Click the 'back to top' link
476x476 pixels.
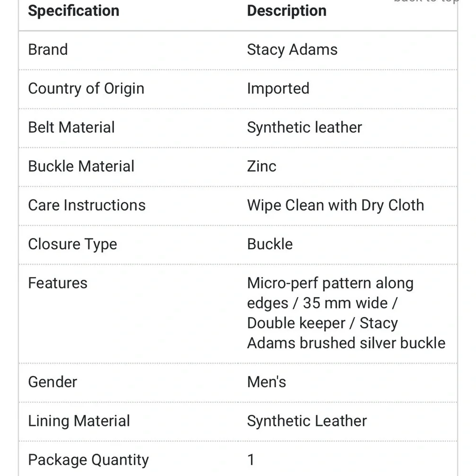click(x=426, y=1)
